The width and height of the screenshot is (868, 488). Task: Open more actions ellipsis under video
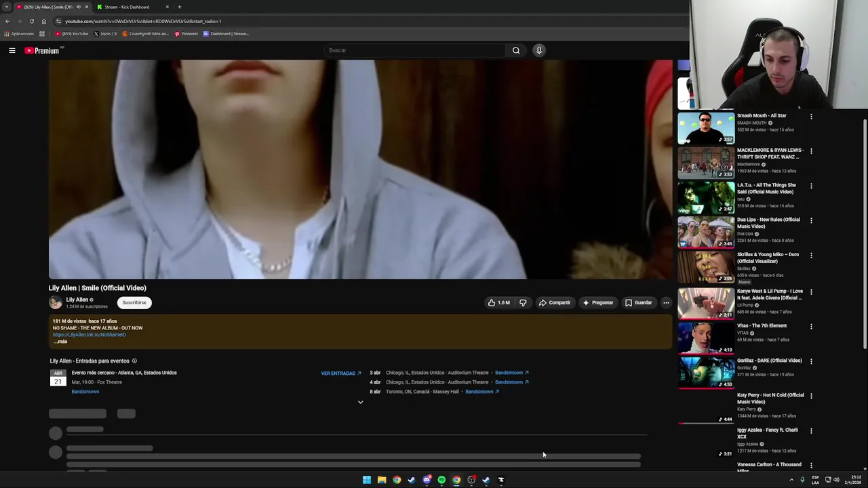click(x=666, y=303)
